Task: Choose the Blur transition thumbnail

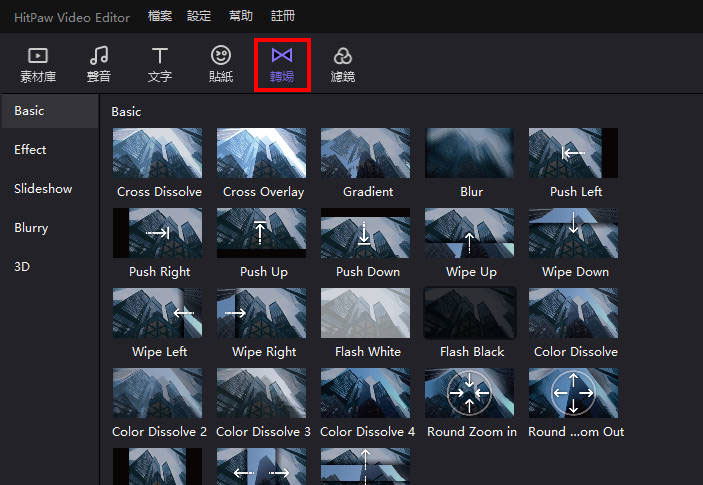Action: coord(469,153)
